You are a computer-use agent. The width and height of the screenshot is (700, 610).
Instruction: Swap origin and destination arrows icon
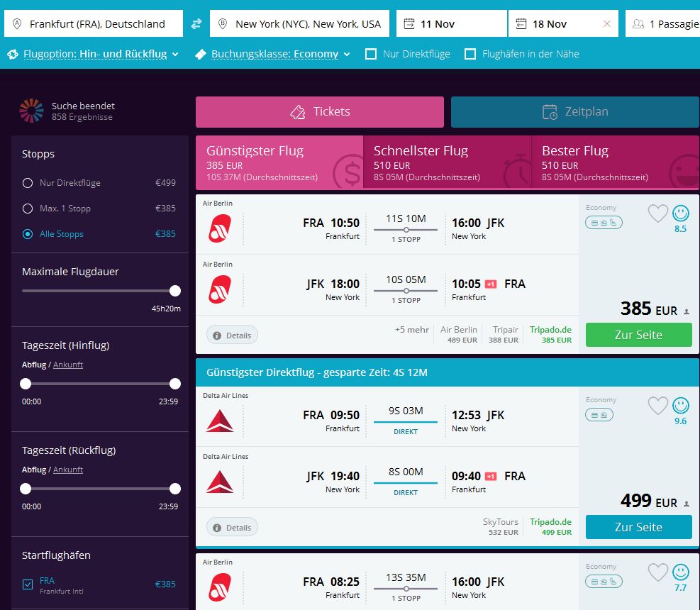[x=196, y=23]
